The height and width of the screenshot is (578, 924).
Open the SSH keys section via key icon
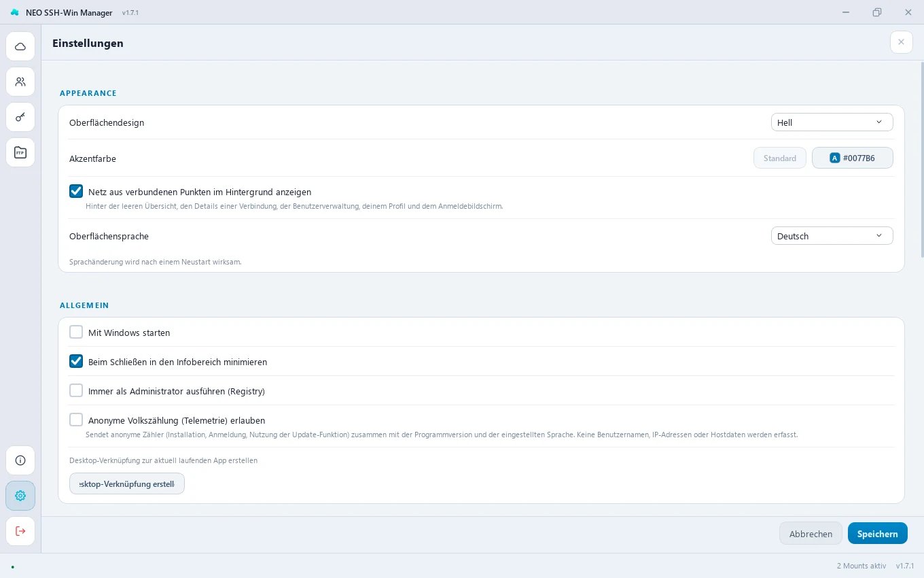tap(20, 117)
